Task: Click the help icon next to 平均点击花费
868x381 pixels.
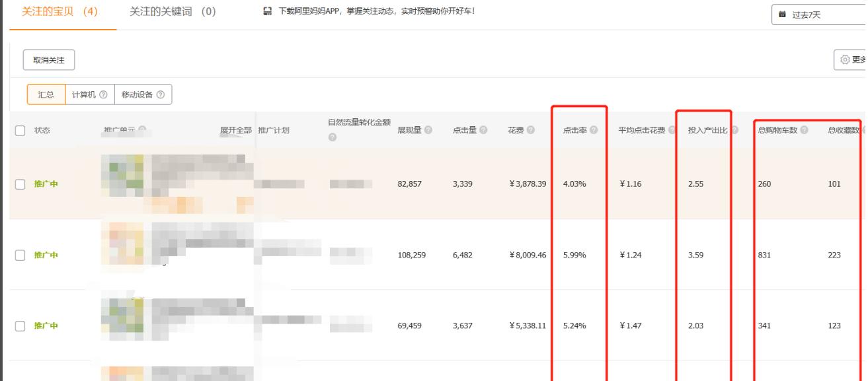Action: pos(672,129)
